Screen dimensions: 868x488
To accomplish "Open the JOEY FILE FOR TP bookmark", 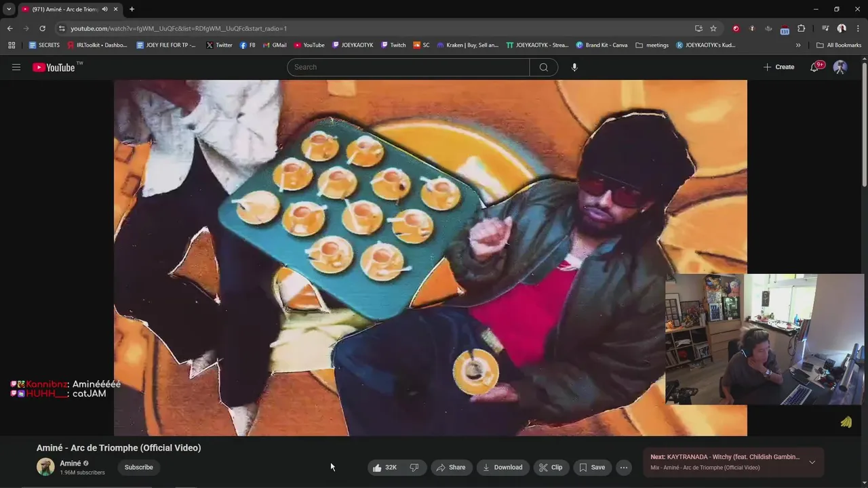I will (x=166, y=45).
